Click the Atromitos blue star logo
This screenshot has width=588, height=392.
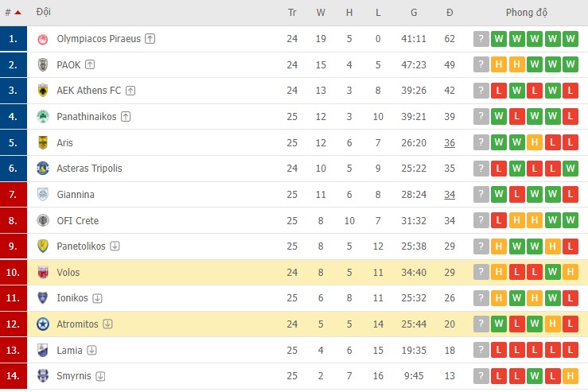43,324
